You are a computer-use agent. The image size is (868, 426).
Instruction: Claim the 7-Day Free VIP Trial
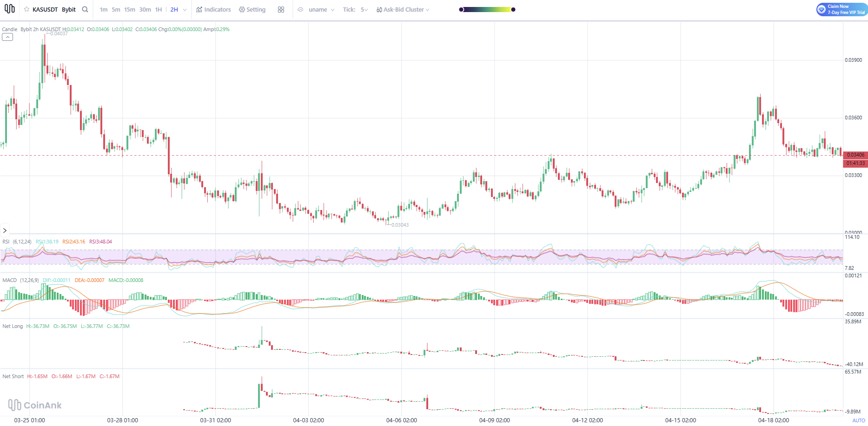[841, 9]
